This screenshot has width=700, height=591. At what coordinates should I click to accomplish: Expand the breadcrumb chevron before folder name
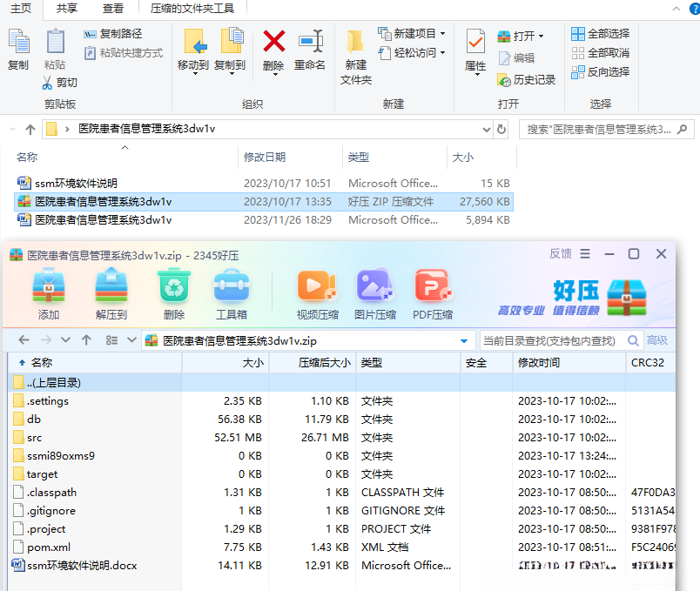point(67,130)
